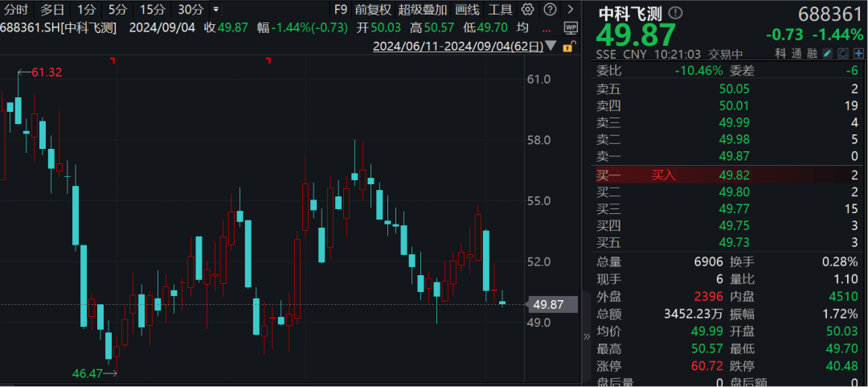Screen dimensions: 868x387
Task: Select the 15分 period tab
Action: [152, 9]
